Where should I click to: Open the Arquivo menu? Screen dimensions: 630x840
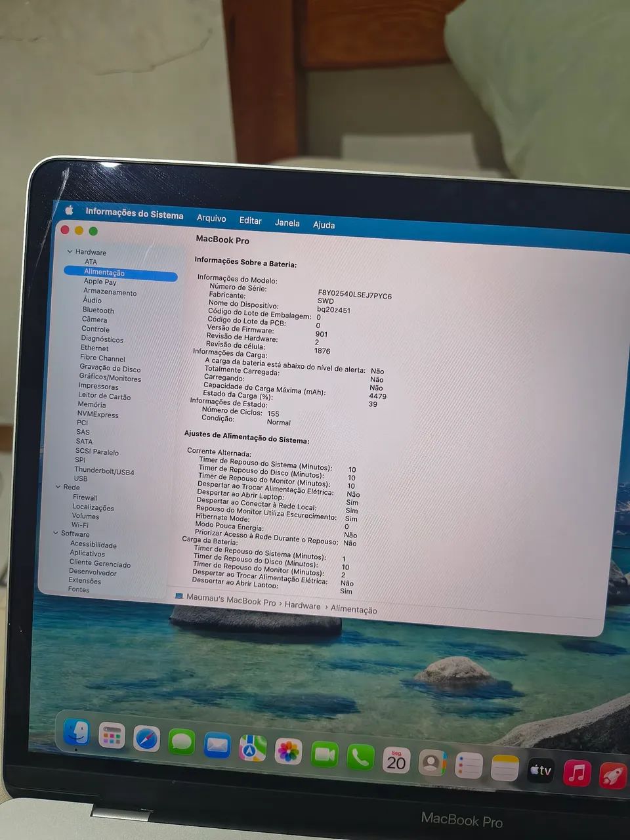[211, 219]
